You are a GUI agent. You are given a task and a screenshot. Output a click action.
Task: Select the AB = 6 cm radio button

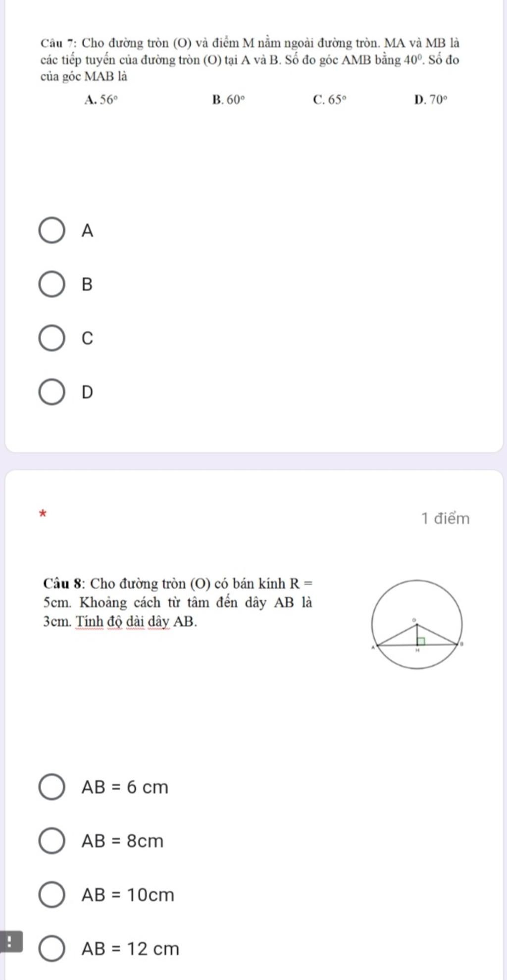click(x=51, y=787)
